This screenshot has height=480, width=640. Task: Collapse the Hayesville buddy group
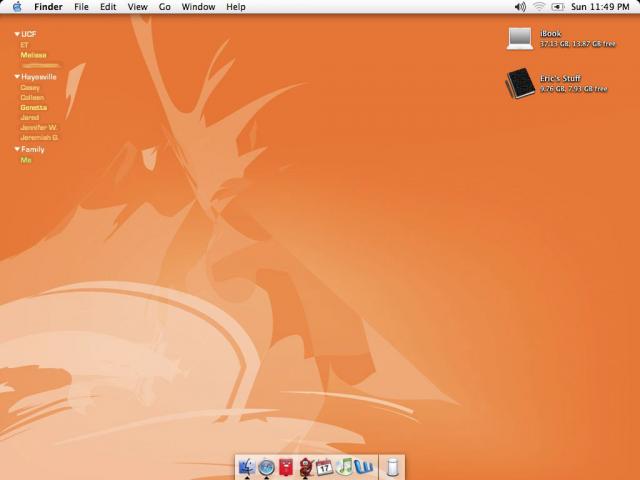(17, 77)
